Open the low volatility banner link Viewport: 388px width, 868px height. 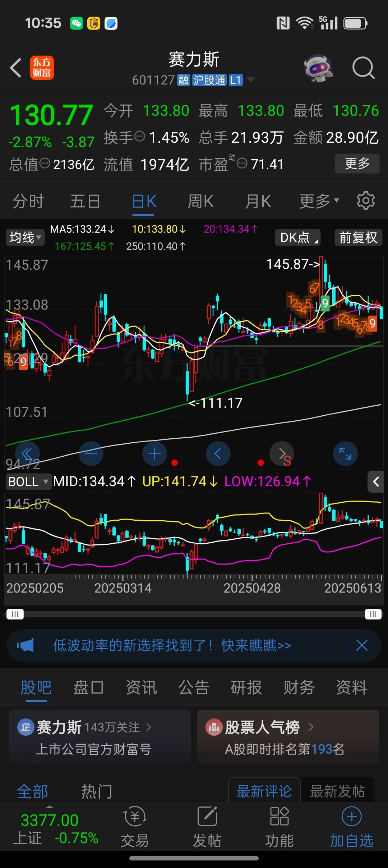[172, 645]
